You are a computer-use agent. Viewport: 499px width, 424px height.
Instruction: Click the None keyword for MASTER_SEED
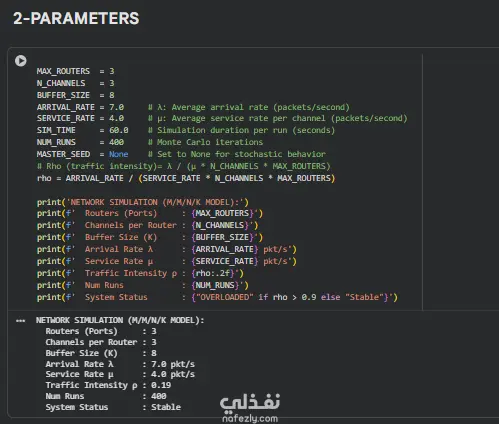coord(118,154)
